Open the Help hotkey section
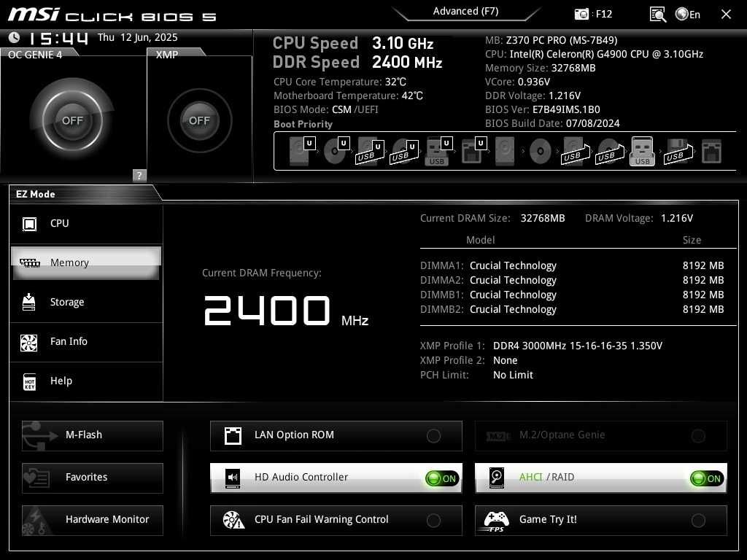The image size is (747, 560). [x=86, y=381]
